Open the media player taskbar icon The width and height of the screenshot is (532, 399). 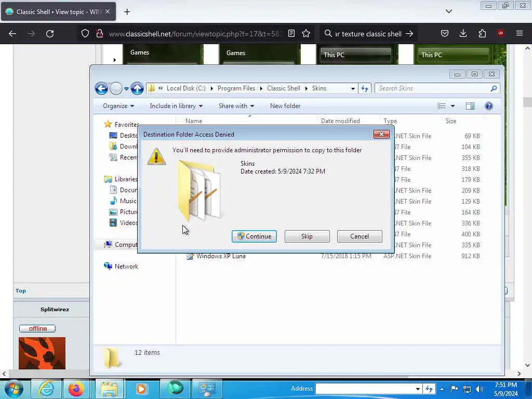click(141, 389)
